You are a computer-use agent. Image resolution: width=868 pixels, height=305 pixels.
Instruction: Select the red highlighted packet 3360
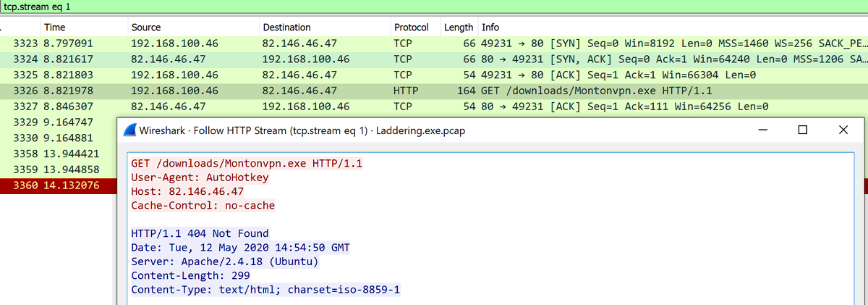click(x=58, y=185)
